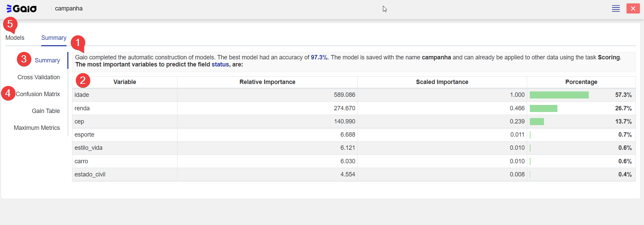Screen dimensions: 644x225
Task: Click the red marker number 1
Action: point(78,43)
